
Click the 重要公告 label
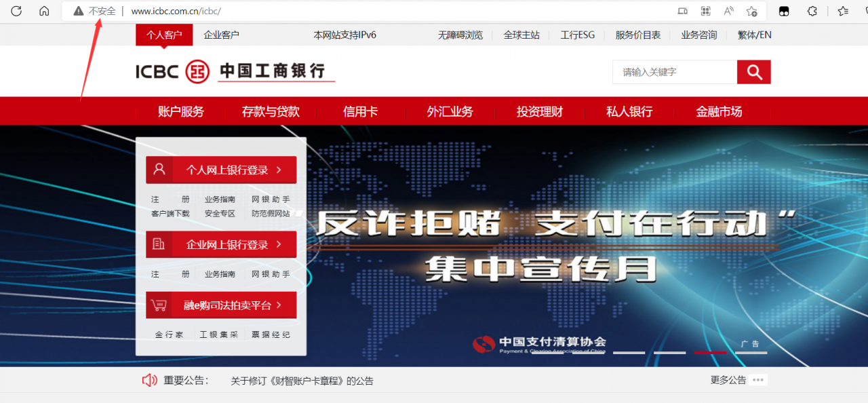point(186,381)
